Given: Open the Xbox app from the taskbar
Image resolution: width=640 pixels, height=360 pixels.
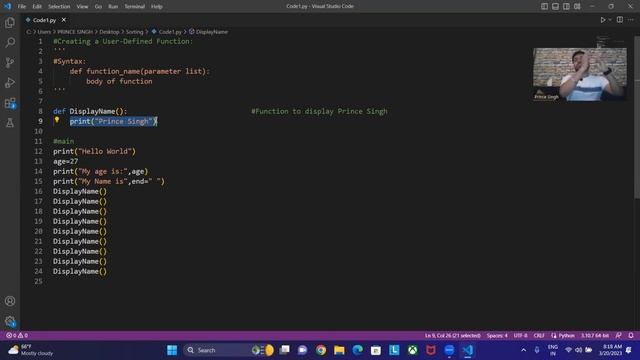Looking at the screenshot, I should [x=413, y=350].
